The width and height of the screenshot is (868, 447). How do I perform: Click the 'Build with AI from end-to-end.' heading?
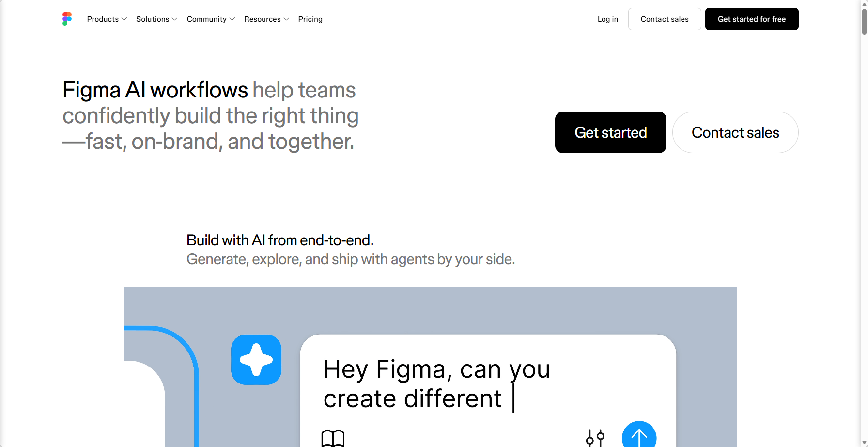click(280, 240)
